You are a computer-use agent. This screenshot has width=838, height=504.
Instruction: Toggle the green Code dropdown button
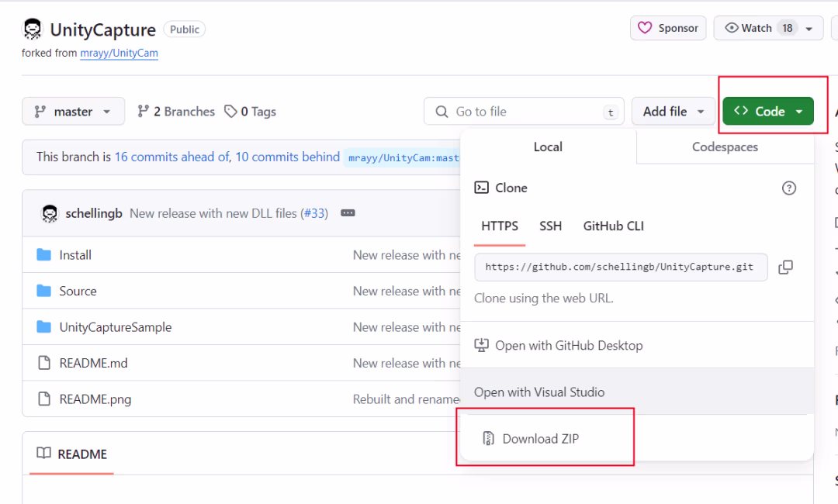coord(768,112)
